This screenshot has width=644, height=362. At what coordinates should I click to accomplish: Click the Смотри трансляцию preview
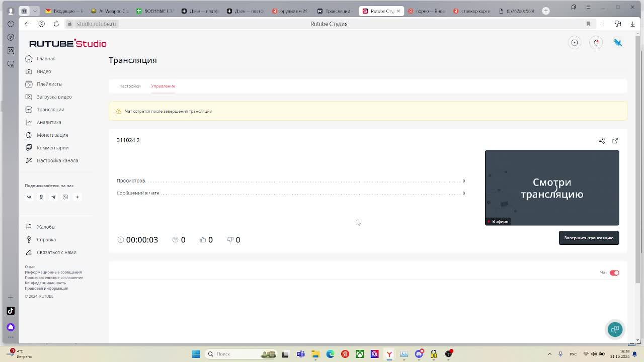(552, 188)
